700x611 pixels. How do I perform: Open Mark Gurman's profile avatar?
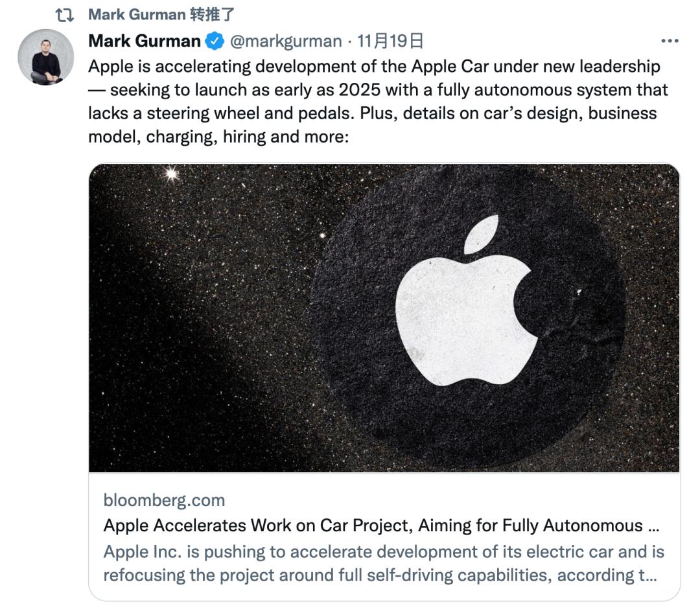pyautogui.click(x=45, y=57)
